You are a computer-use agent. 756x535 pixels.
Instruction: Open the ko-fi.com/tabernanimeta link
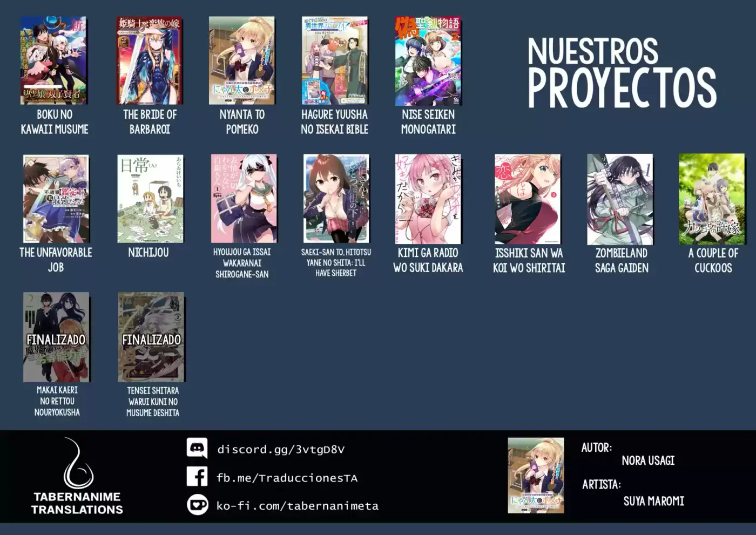point(298,506)
